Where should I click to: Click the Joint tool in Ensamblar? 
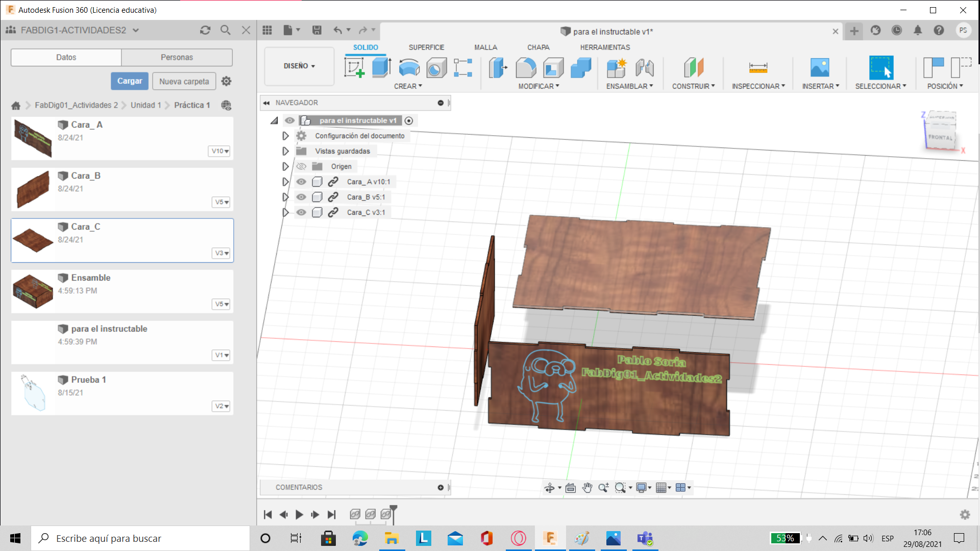coord(644,67)
